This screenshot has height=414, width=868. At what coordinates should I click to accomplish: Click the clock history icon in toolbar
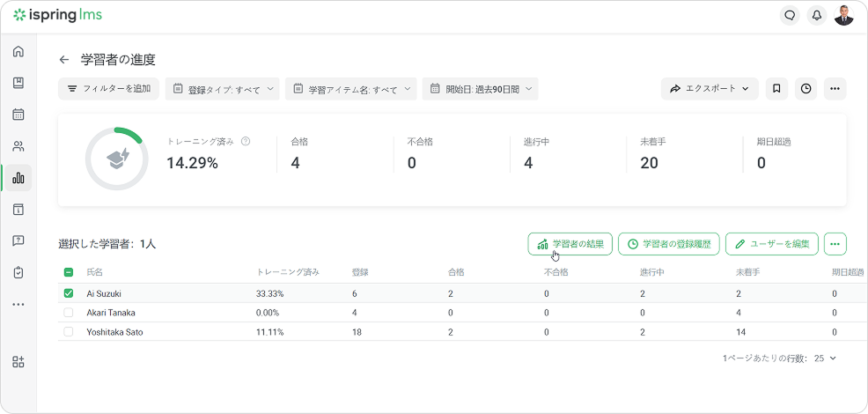(x=805, y=89)
